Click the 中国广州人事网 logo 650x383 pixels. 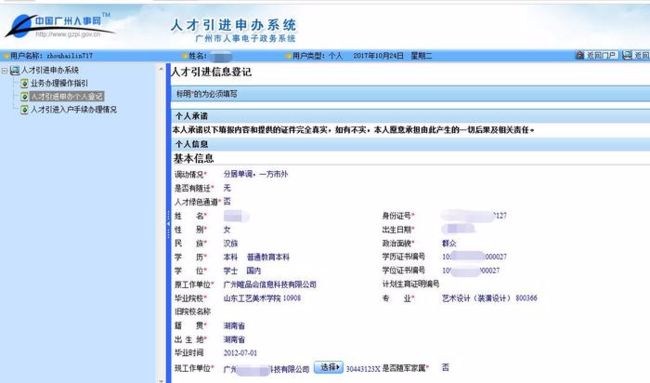click(59, 26)
